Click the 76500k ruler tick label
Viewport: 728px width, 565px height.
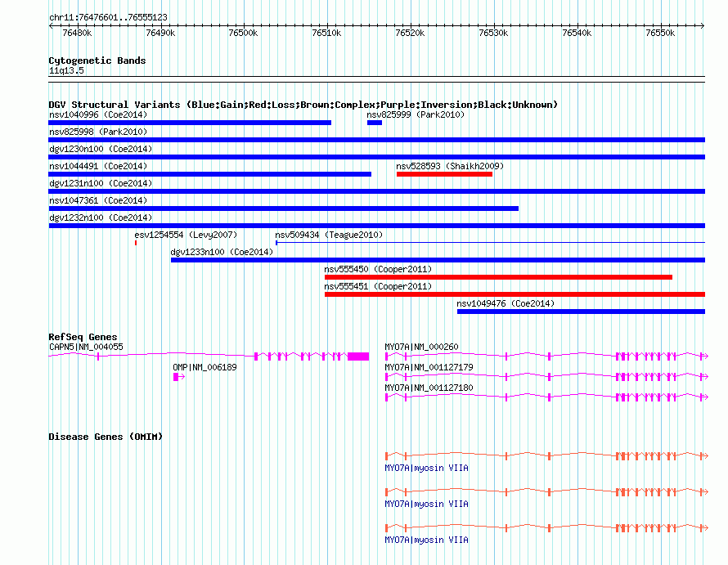243,33
